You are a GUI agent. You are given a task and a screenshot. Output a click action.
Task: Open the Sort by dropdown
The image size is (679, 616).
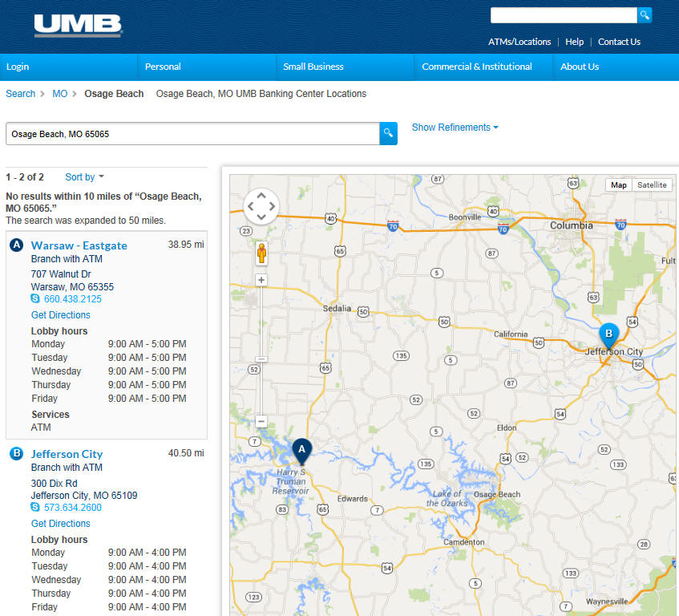(x=84, y=176)
